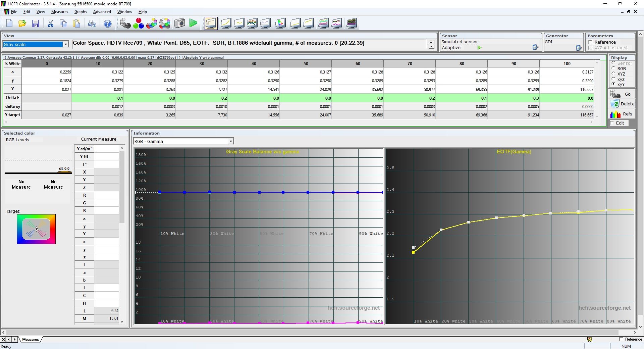This screenshot has height=349, width=644.
Task: Open the measures combined striped graph icon
Action: 323,23
